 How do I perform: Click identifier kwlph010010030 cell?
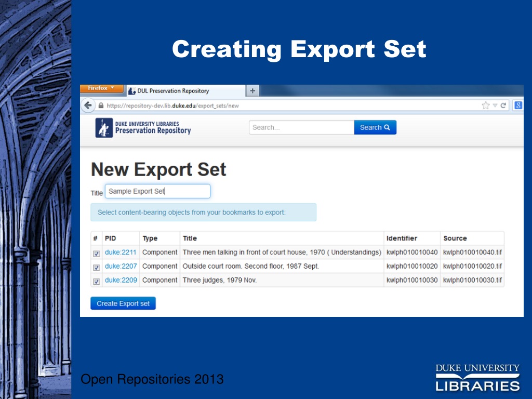pyautogui.click(x=412, y=280)
